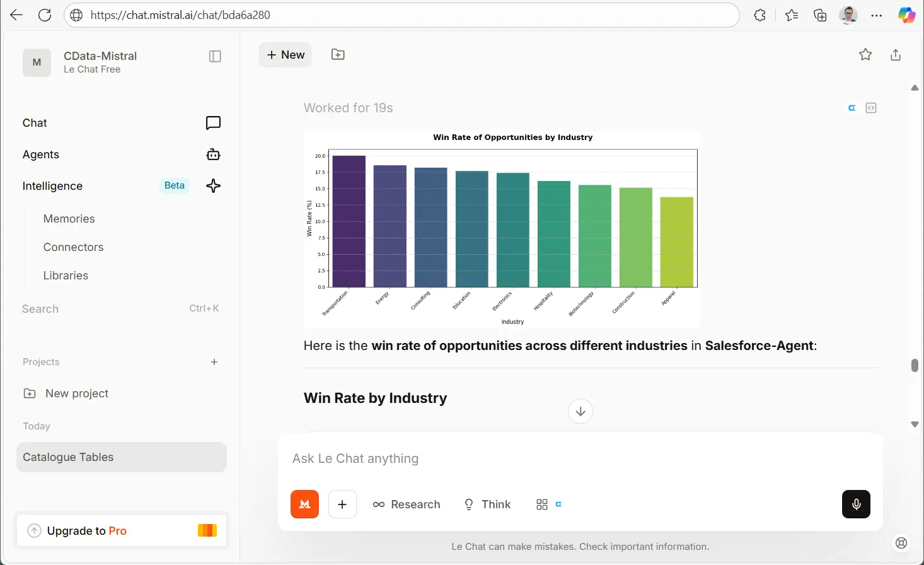The width and height of the screenshot is (924, 565).
Task: Collapse the sidebar with panel icon
Action: [x=215, y=56]
